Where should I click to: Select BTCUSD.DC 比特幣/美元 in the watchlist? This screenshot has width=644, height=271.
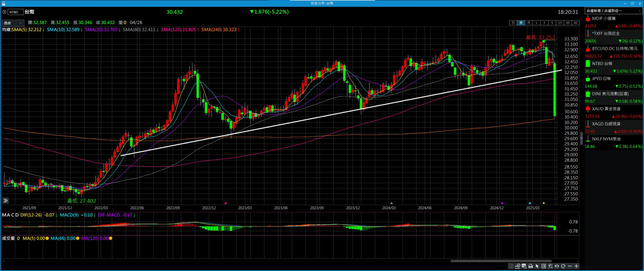[x=614, y=52]
